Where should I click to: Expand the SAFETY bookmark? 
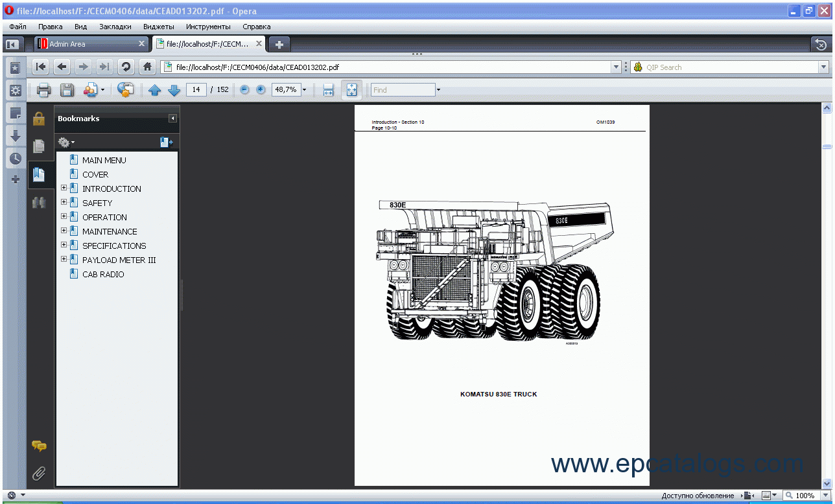(x=64, y=202)
